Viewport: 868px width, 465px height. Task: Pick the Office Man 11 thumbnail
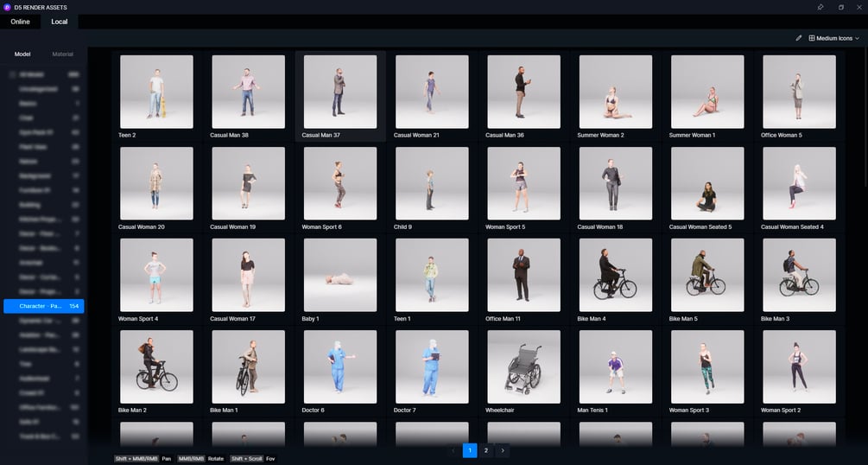[x=523, y=276]
